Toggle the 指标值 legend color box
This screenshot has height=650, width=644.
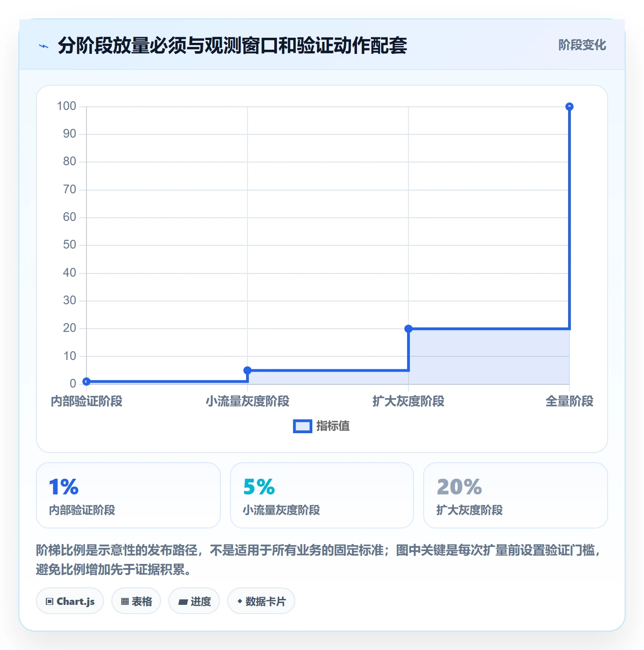tap(302, 426)
